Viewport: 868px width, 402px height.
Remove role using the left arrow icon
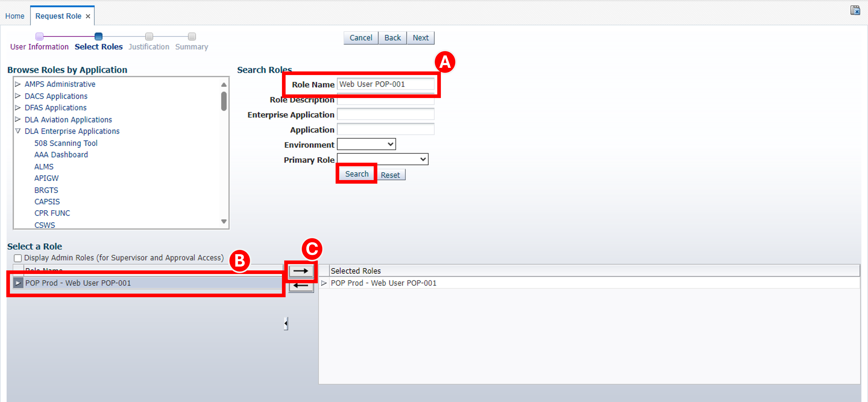(301, 286)
